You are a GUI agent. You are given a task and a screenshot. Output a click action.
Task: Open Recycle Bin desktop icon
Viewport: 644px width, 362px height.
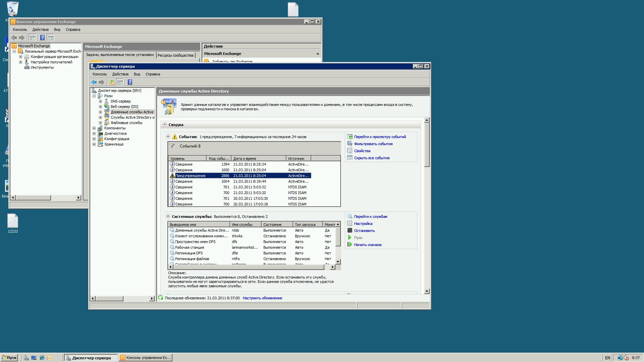pos(13,8)
